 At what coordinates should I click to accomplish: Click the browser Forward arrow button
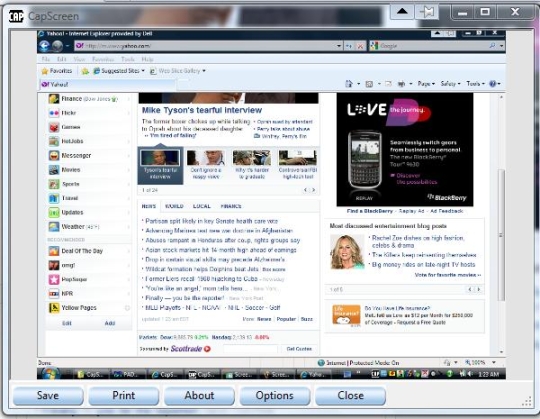pyautogui.click(x=57, y=46)
